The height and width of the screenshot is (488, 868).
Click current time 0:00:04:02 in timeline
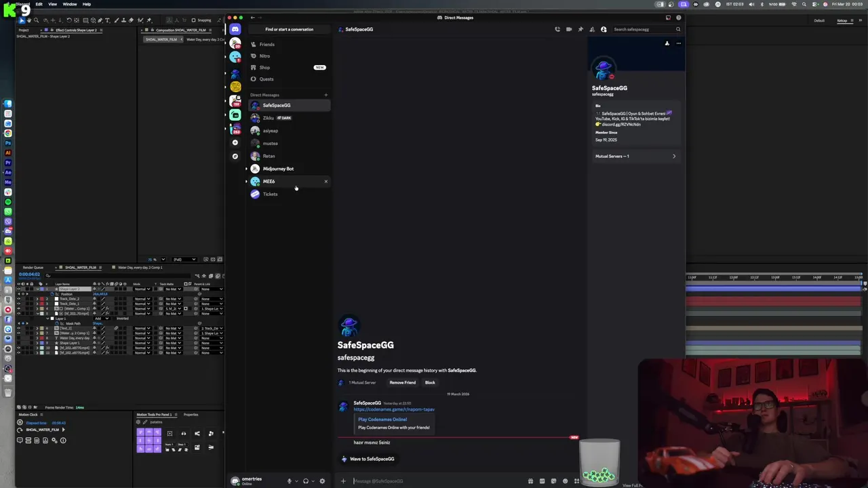tap(29, 274)
